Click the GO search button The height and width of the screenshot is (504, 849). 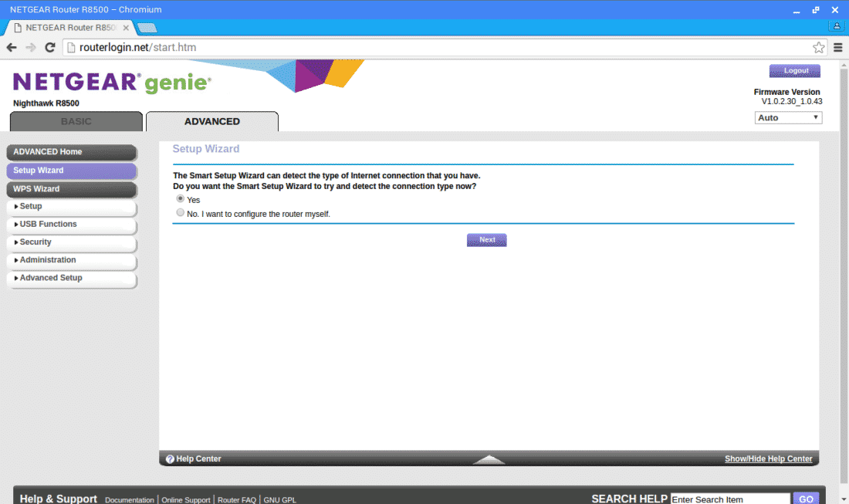(806, 499)
